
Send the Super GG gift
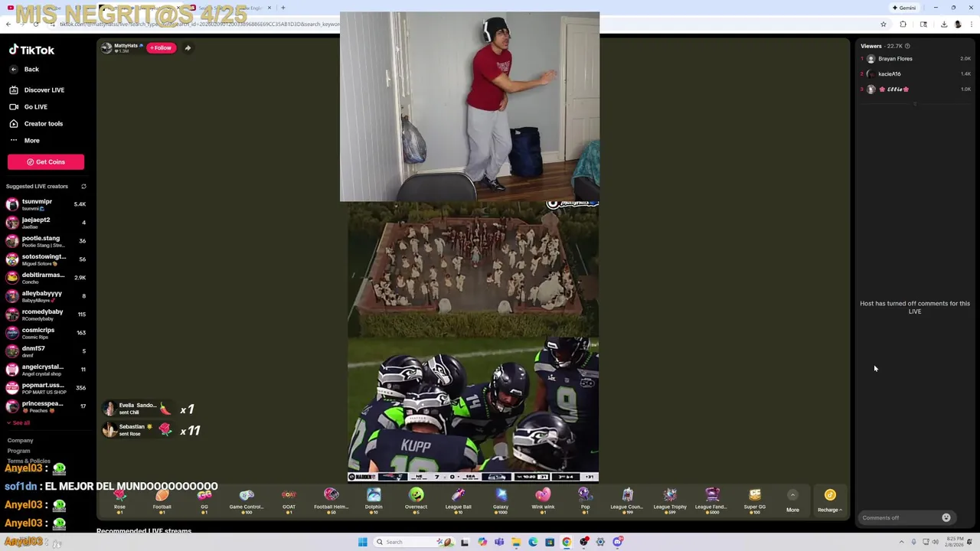pyautogui.click(x=755, y=500)
